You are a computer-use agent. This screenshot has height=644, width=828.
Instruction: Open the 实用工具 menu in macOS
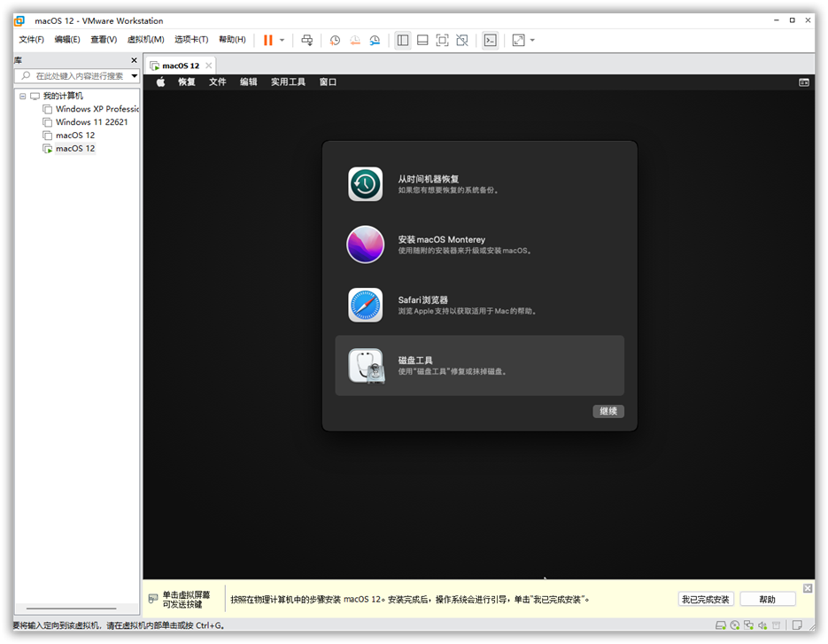pos(288,81)
